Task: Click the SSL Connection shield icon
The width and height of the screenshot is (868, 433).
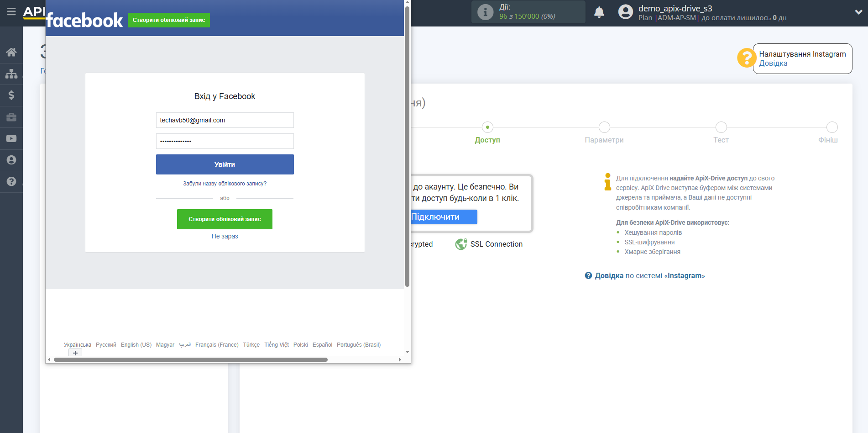Action: 461,244
